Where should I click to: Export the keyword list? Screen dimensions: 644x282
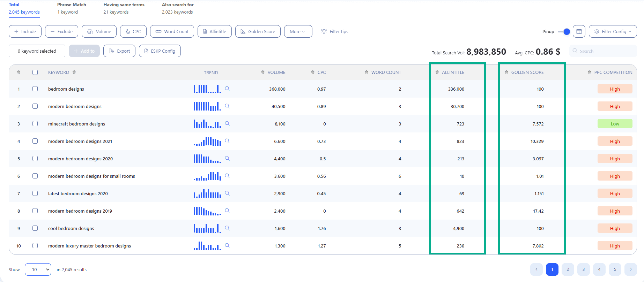click(x=119, y=51)
